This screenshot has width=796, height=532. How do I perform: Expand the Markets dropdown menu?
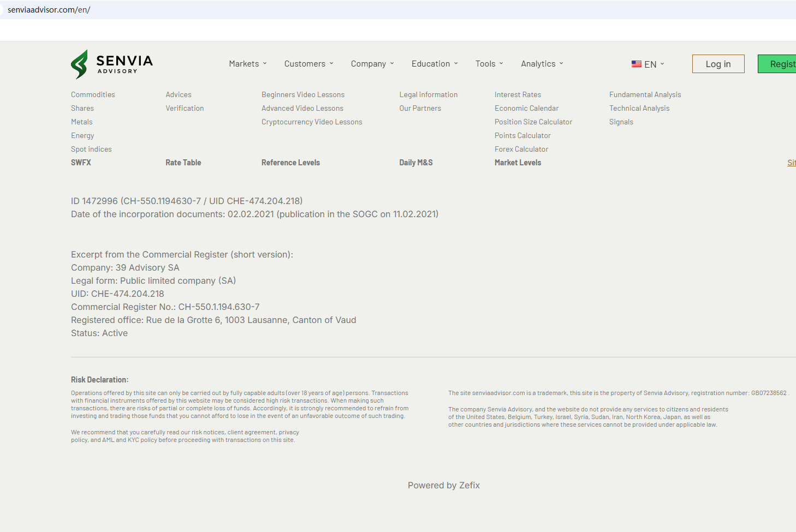(248, 64)
